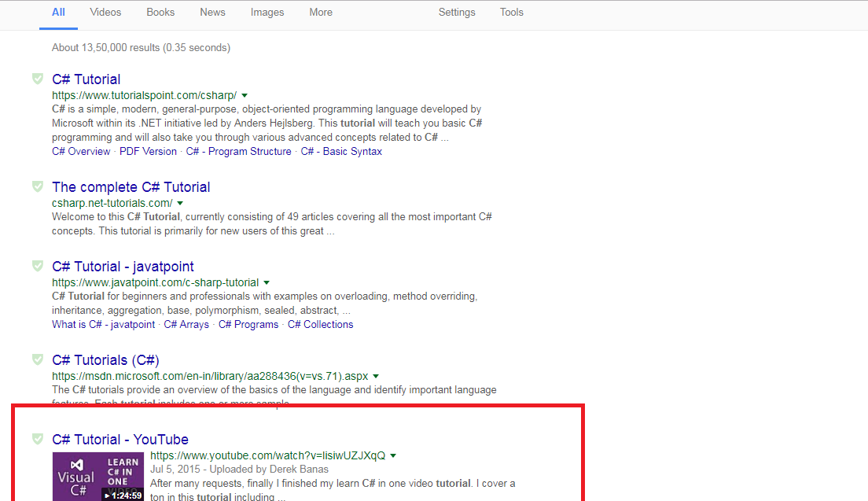Expand the dropdown arrow after csharp.net-tutorials.com URL
Image resolution: width=868 pixels, height=501 pixels.
[x=180, y=204]
